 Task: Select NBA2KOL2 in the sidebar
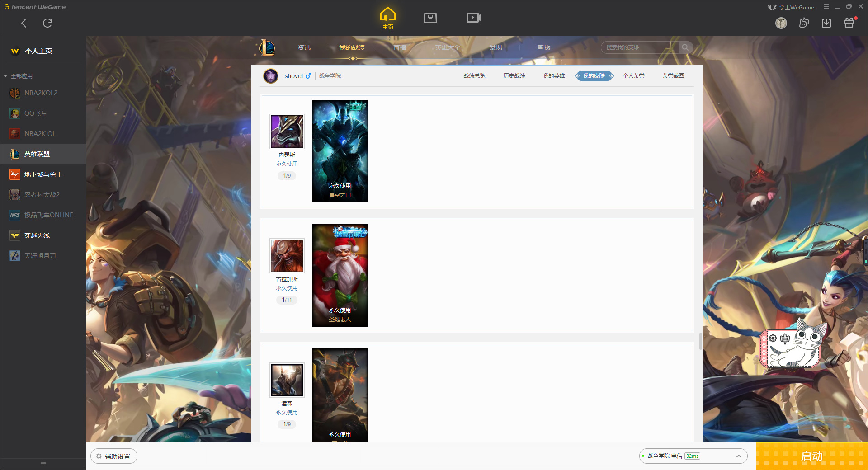(x=43, y=93)
